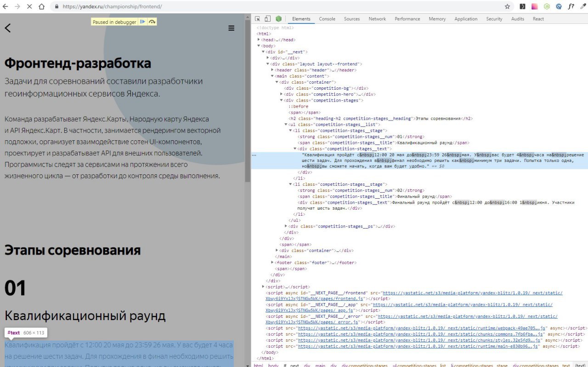Expand the competition-hero div node

[282, 94]
